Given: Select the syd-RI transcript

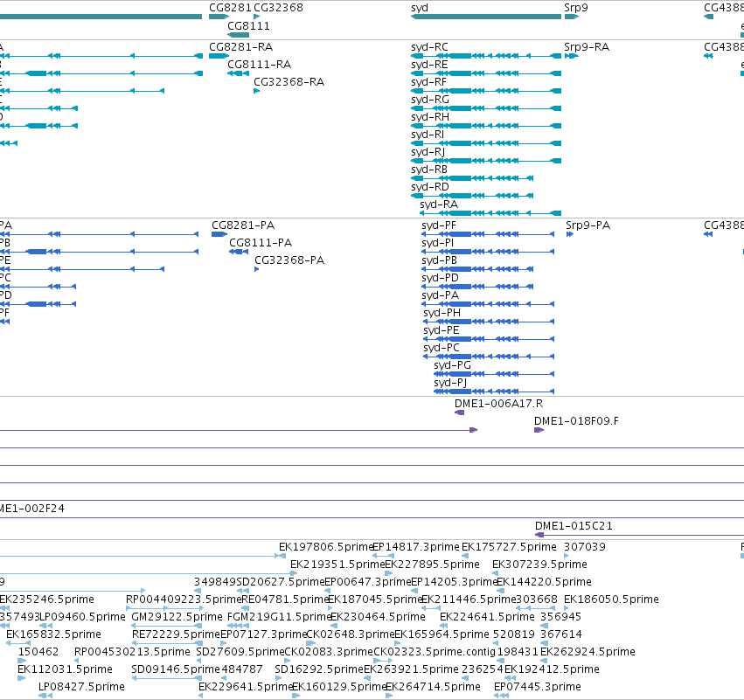Looking at the screenshot, I should [486, 143].
